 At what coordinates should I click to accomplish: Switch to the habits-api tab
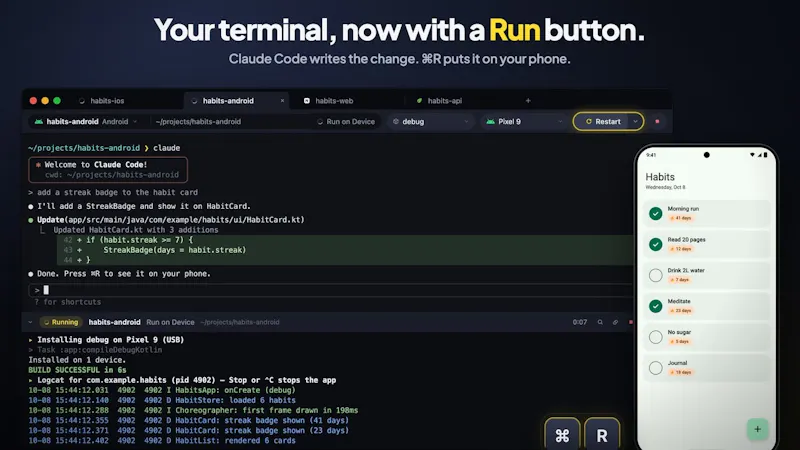[x=444, y=101]
